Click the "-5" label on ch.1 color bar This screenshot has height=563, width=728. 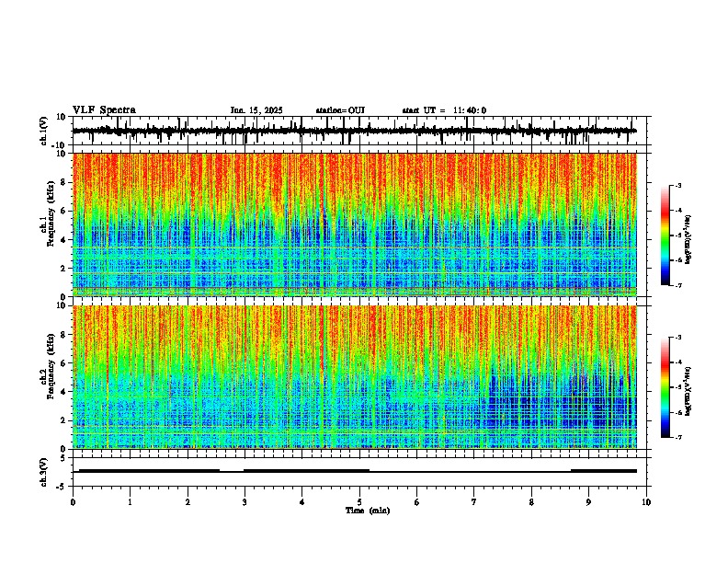678,236
